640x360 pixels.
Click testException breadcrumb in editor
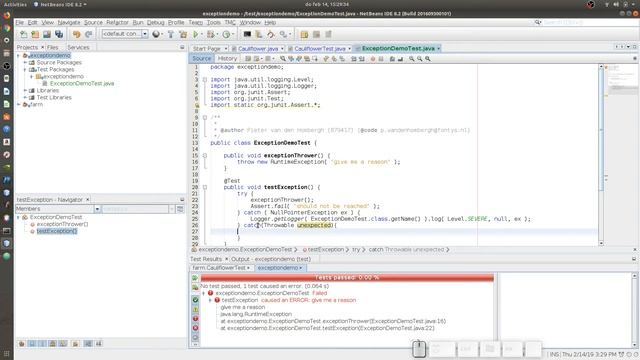325,249
